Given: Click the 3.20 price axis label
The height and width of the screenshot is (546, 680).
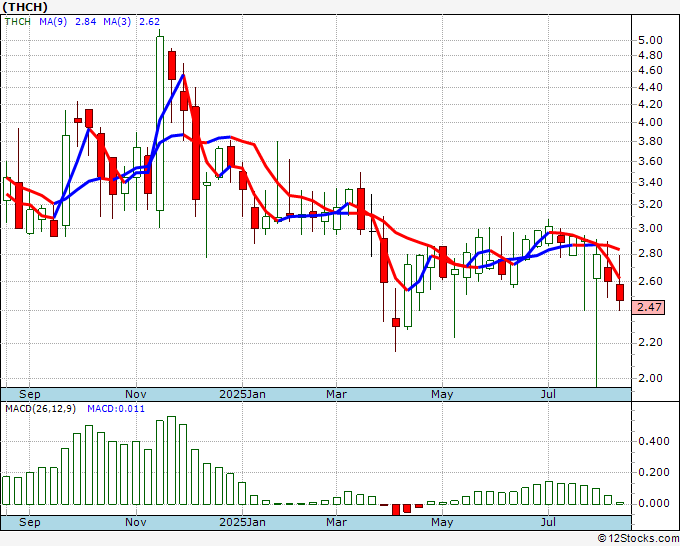Looking at the screenshot, I should click(x=651, y=204).
